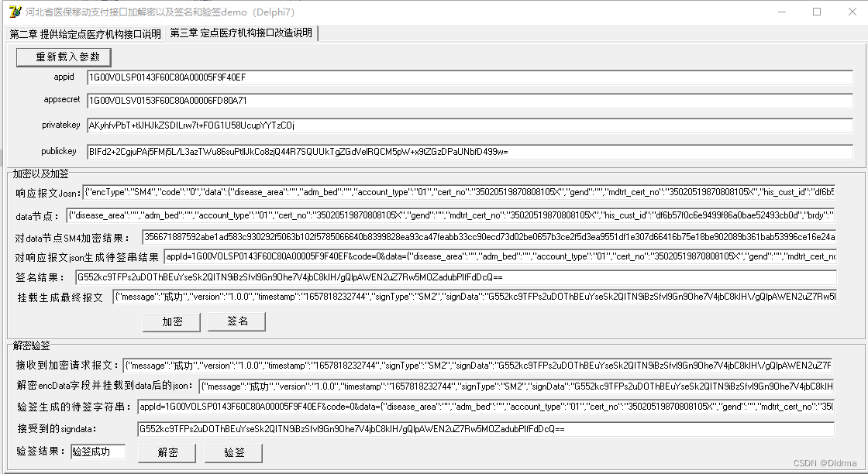Click the 验签 signature verification button
868x474 pixels.
232,454
